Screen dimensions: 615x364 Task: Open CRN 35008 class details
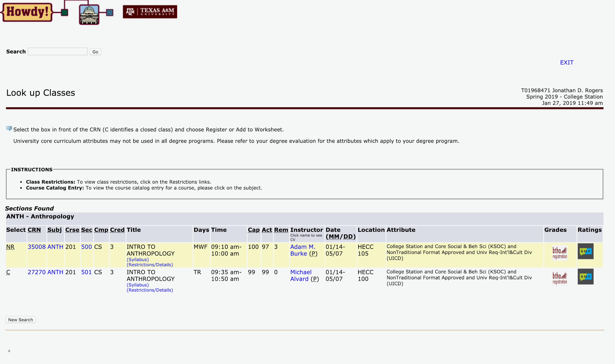37,247
